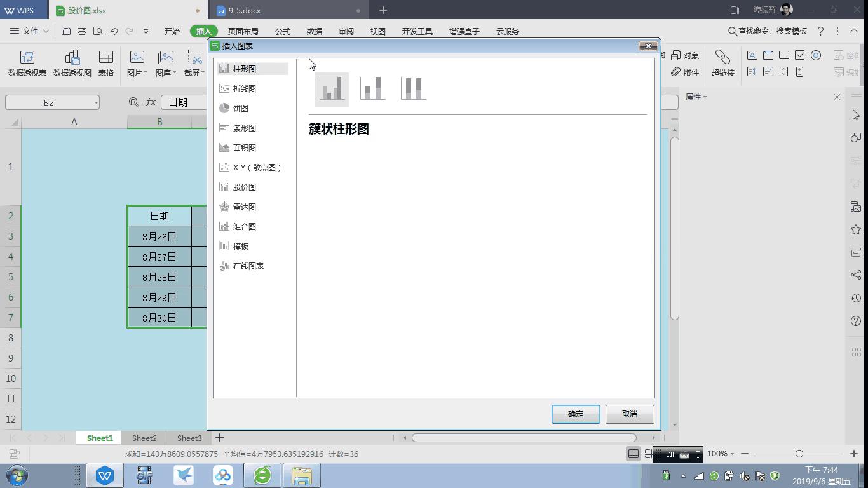Click the 附件 insert button

[x=685, y=72]
